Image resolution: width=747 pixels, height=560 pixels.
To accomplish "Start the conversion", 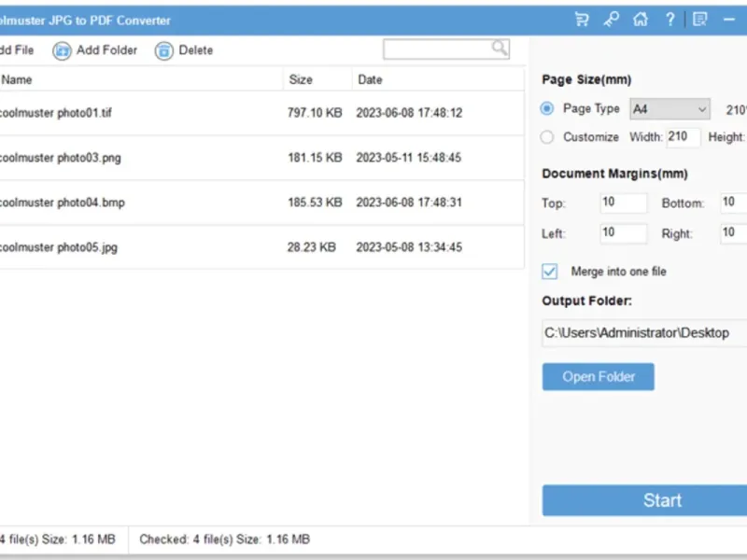I will pos(644,500).
